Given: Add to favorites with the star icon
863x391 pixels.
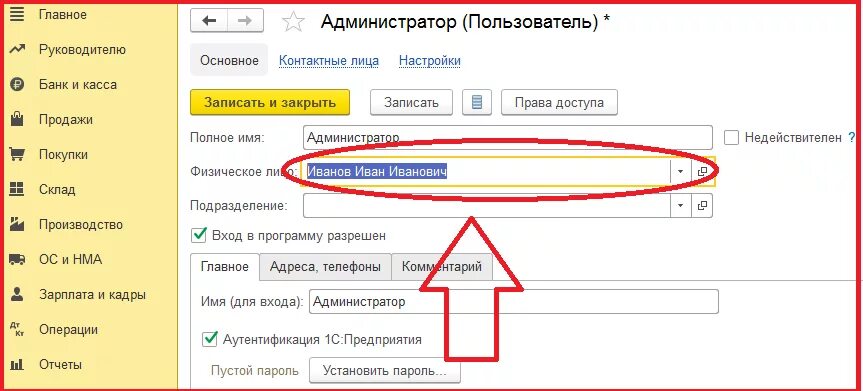Looking at the screenshot, I should [293, 21].
